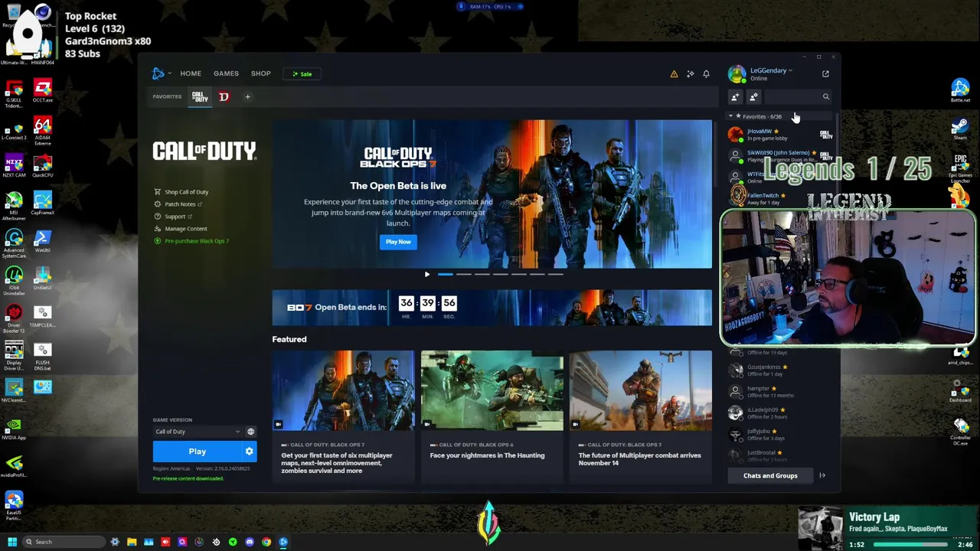Click the region globe icon
This screenshot has width=980, height=551.
(x=250, y=432)
